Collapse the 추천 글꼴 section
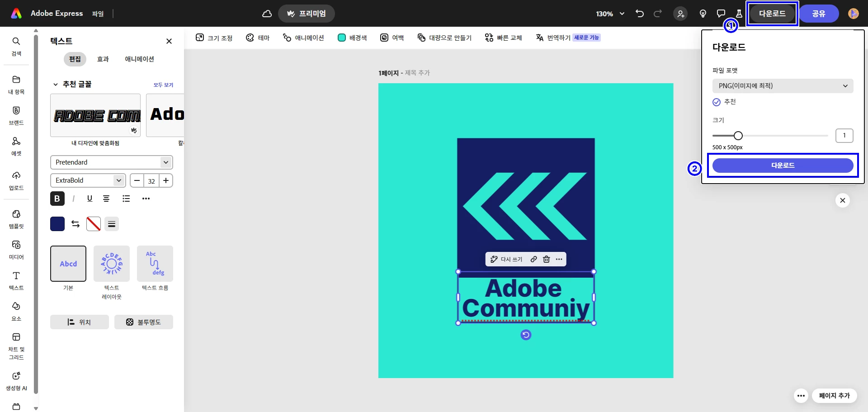Screen dimensions: 868x412 [x=56, y=85]
